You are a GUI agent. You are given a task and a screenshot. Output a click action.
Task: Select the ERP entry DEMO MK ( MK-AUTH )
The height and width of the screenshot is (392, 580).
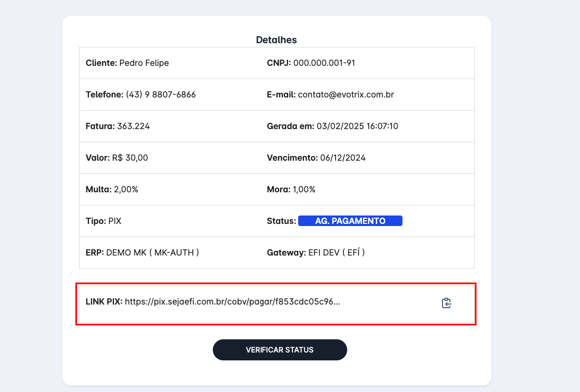click(152, 253)
